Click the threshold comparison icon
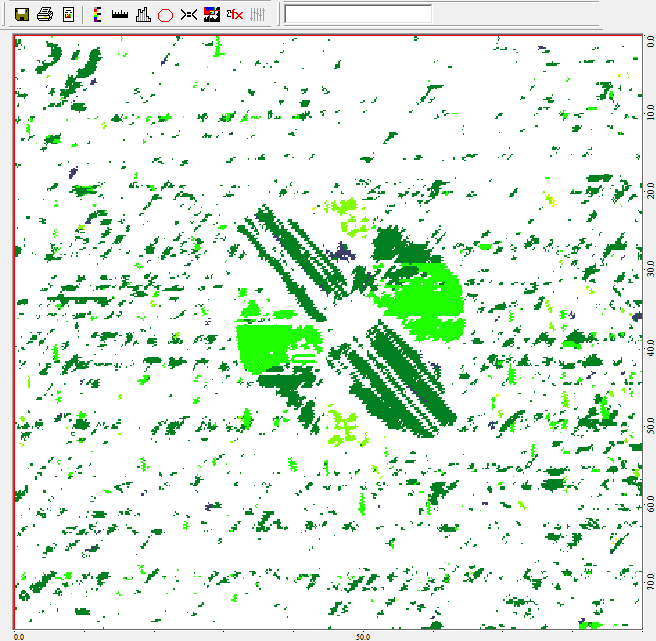Image resolution: width=656 pixels, height=641 pixels. tap(188, 14)
